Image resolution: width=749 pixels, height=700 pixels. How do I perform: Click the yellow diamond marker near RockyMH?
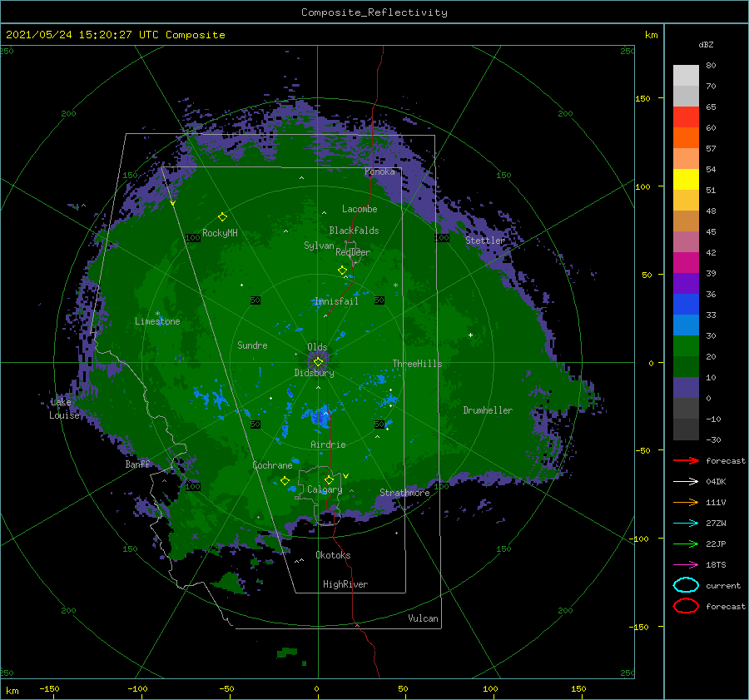click(222, 217)
